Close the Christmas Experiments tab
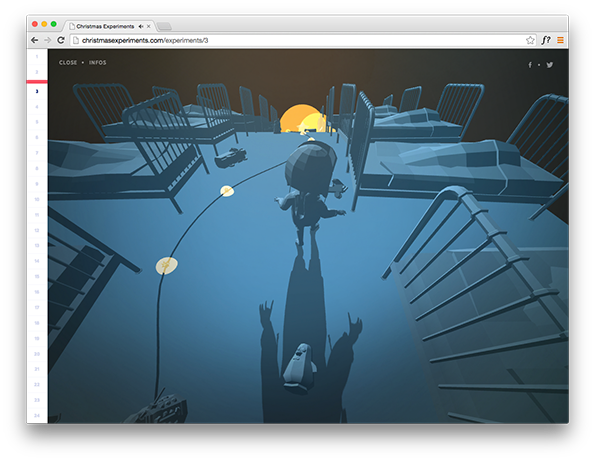This screenshot has height=461, width=595. [x=149, y=26]
